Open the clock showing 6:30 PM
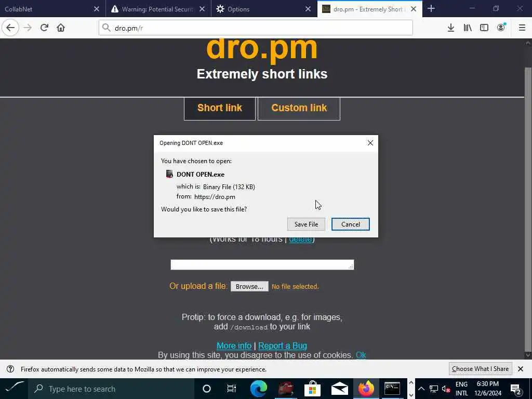 [x=487, y=389]
